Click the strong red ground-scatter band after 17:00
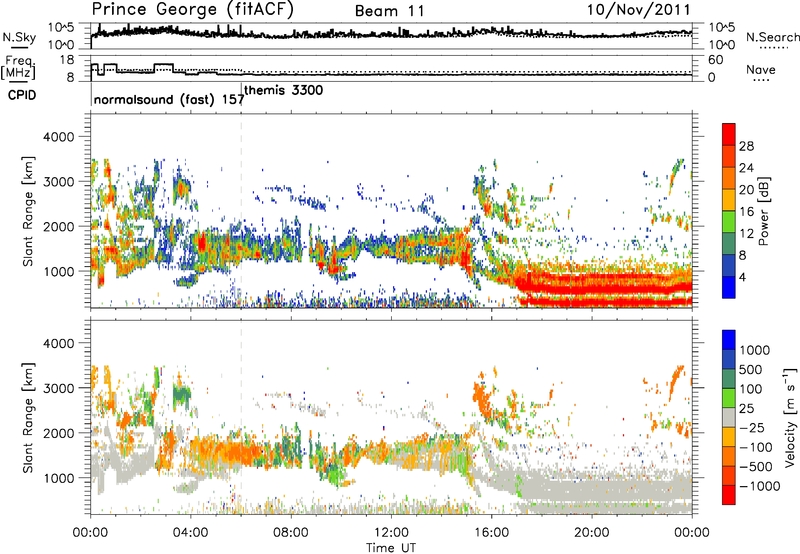This screenshot has width=800, height=554. click(607, 291)
